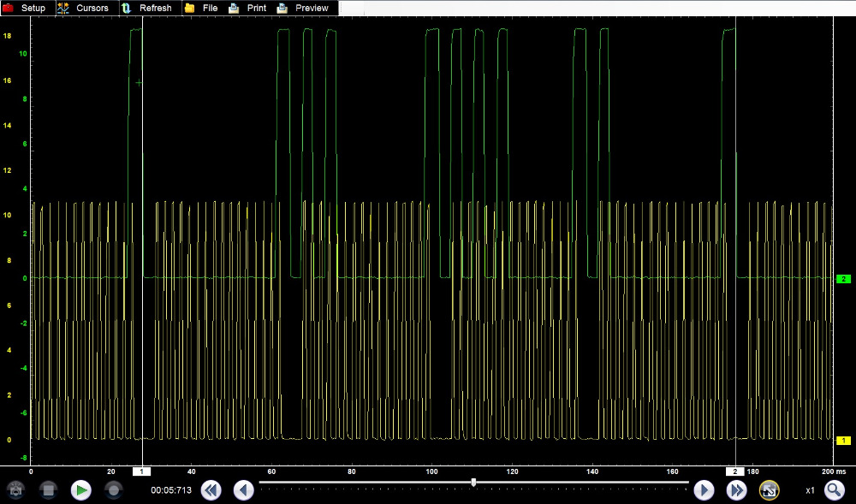Click the grayed-out record button
Image resolution: width=856 pixels, height=504 pixels.
[113, 490]
